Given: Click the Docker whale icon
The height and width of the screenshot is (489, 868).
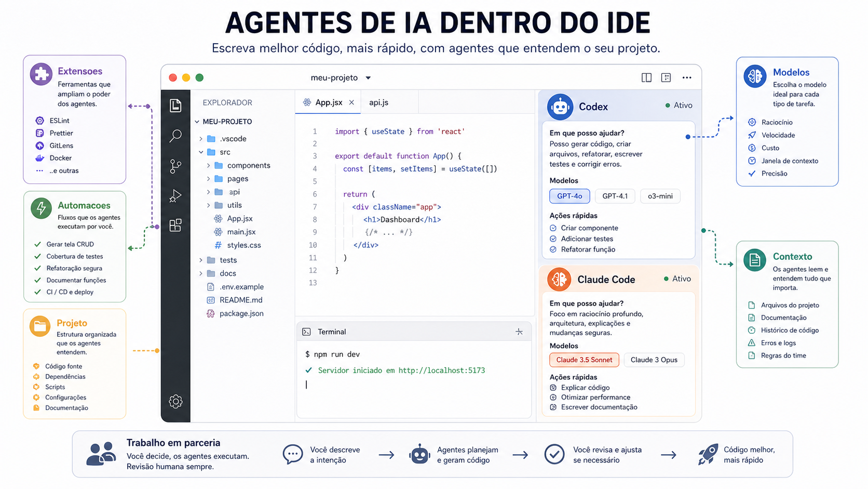Looking at the screenshot, I should tap(39, 158).
